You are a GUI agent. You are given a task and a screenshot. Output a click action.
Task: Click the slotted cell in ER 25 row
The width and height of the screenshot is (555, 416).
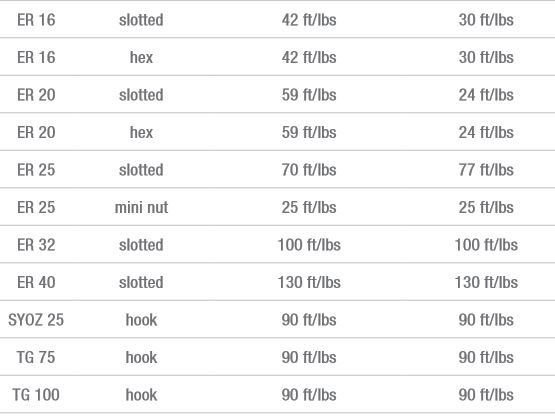[x=141, y=170]
